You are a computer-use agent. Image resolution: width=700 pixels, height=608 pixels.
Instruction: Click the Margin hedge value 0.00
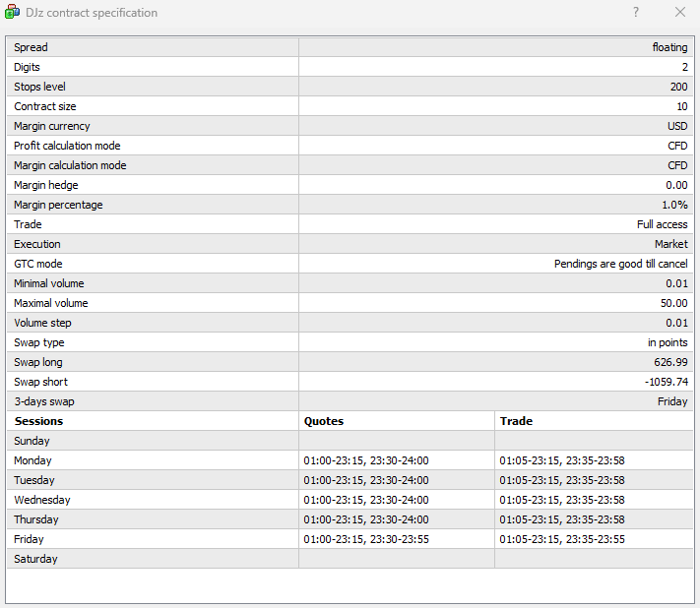tap(676, 185)
